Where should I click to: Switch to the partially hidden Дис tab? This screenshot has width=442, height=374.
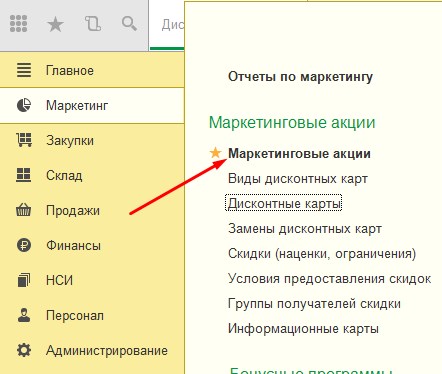(167, 25)
